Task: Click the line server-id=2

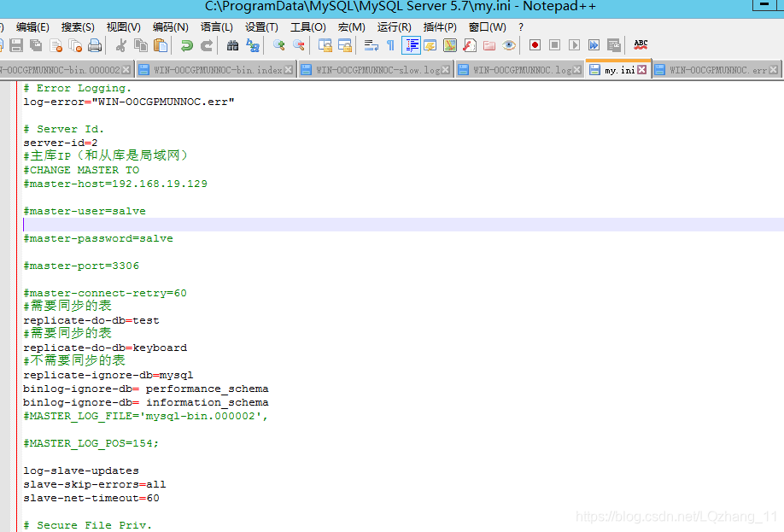Action: click(61, 143)
